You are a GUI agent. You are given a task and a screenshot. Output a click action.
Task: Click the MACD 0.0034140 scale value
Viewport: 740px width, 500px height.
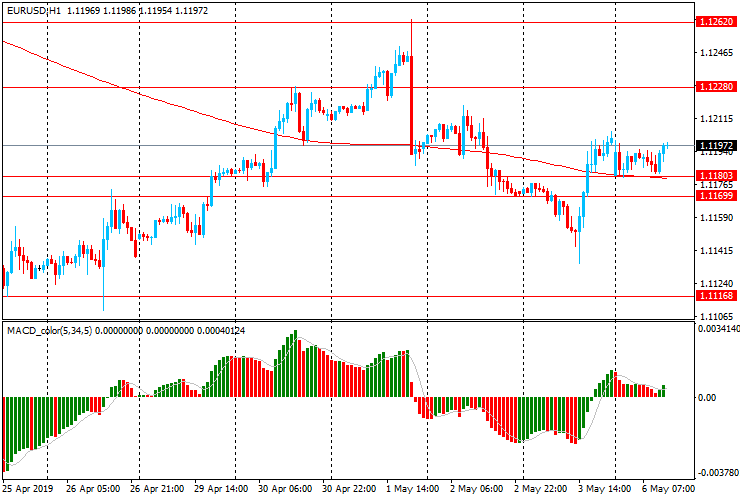coord(719,329)
